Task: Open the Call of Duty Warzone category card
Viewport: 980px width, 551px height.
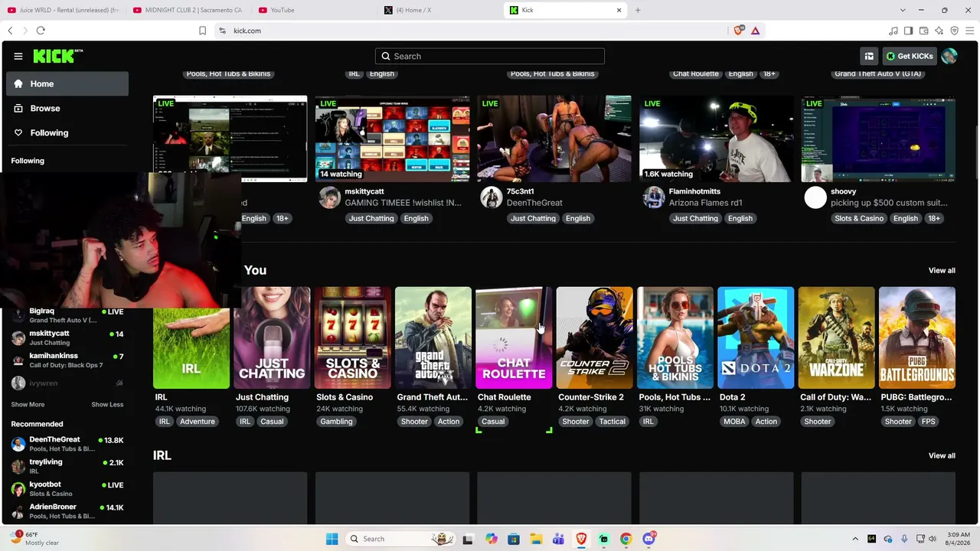Action: pyautogui.click(x=837, y=337)
